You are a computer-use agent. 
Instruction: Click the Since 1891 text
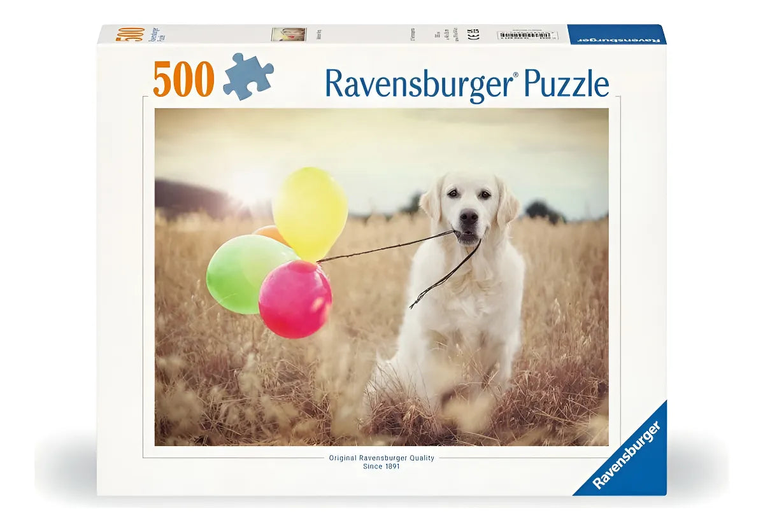381,466
